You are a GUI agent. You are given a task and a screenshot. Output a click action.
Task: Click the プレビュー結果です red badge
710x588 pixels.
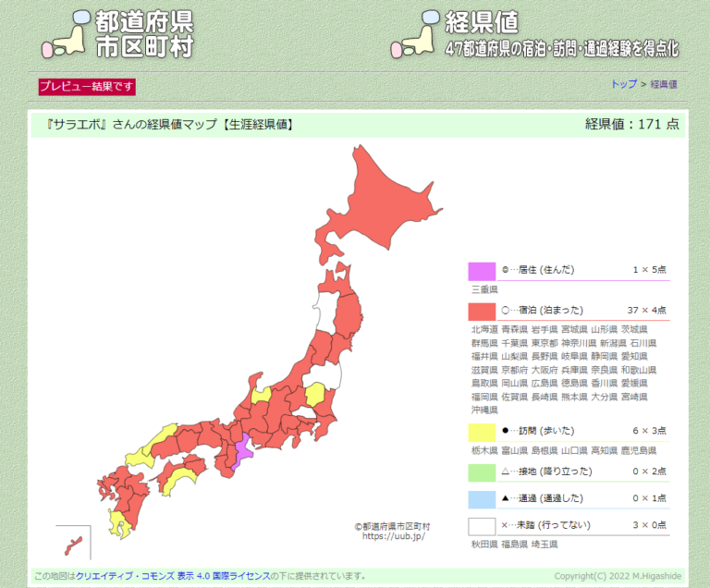(x=87, y=86)
